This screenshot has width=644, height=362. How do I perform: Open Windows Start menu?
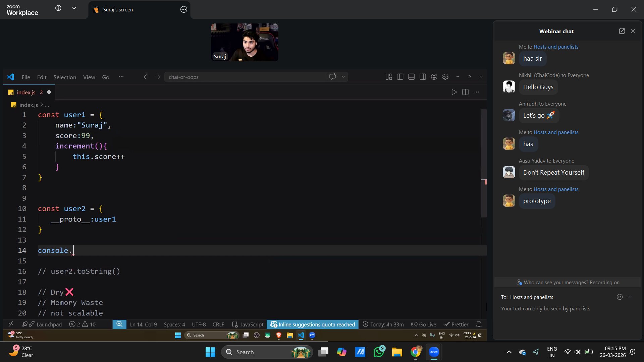coord(210,352)
